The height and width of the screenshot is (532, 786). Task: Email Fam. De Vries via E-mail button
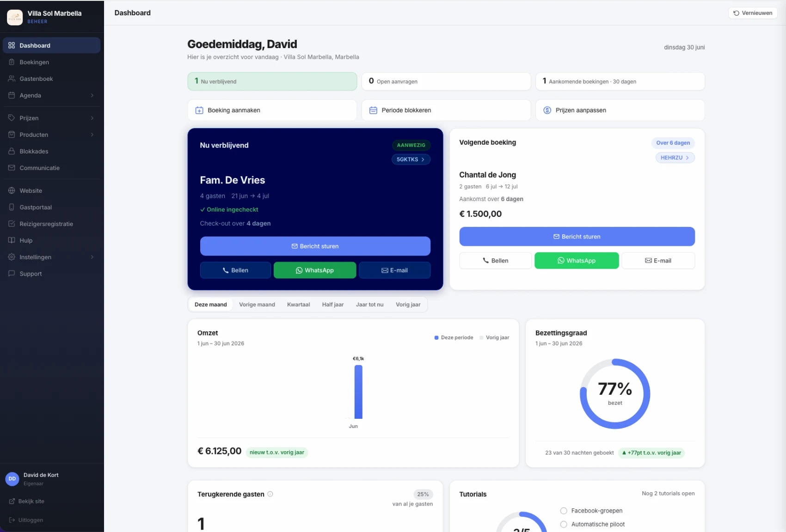tap(394, 270)
